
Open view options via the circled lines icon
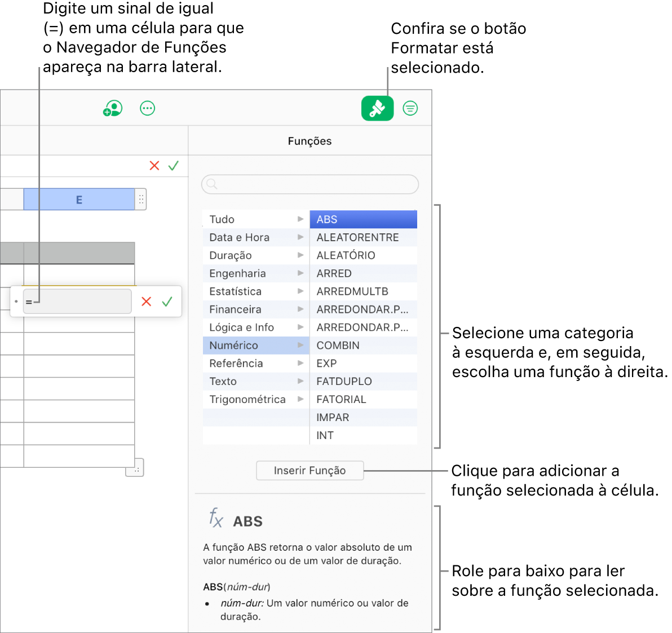(x=410, y=108)
